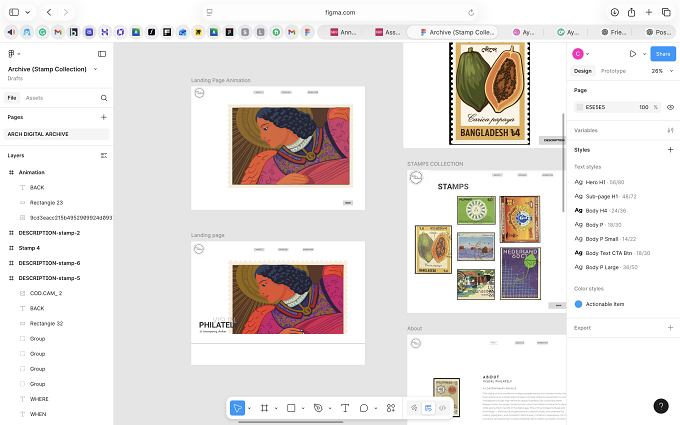This screenshot has width=680, height=425.
Task: Toggle Dev Mode code icon
Action: pos(442,408)
